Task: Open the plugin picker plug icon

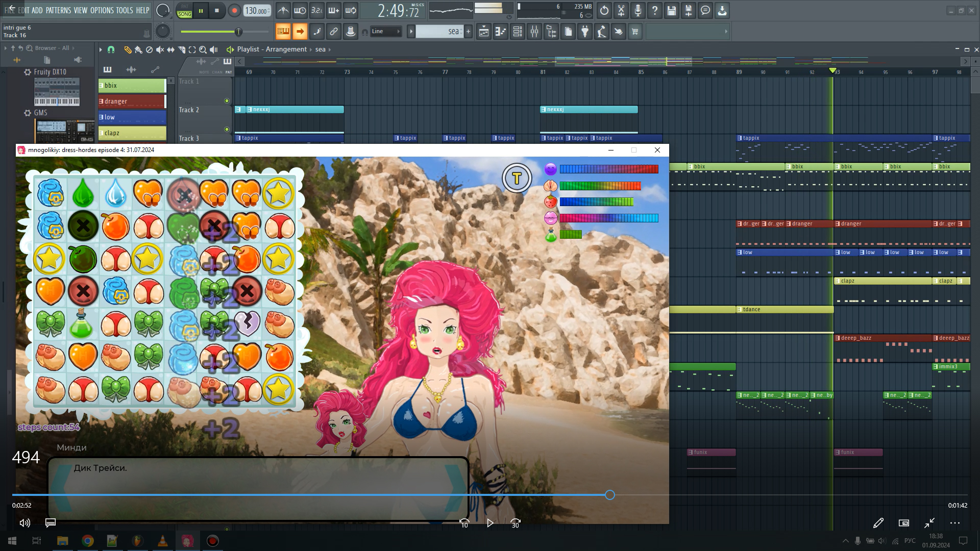Action: [585, 32]
